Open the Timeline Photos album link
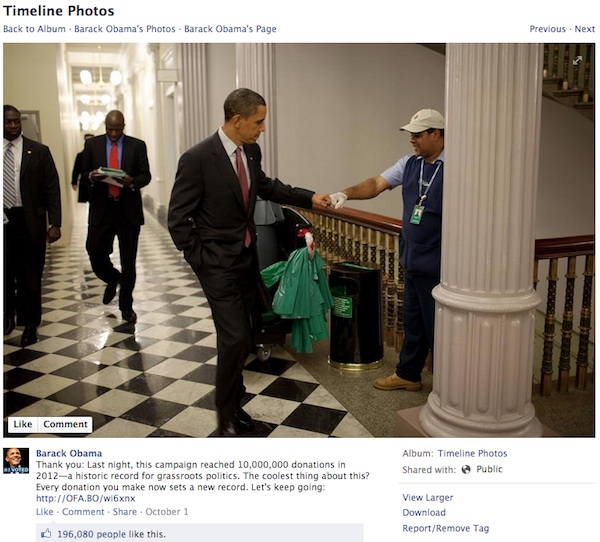This screenshot has width=600, height=542. click(x=472, y=454)
